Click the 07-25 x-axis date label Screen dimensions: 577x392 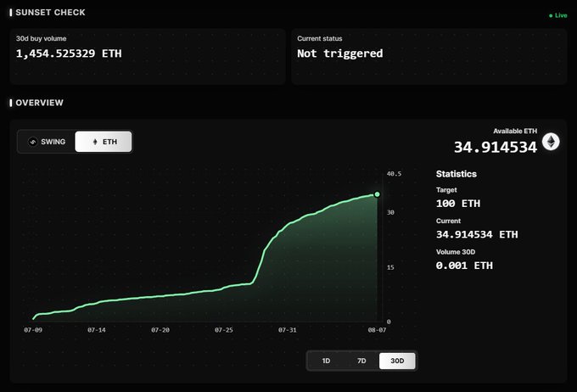point(224,330)
